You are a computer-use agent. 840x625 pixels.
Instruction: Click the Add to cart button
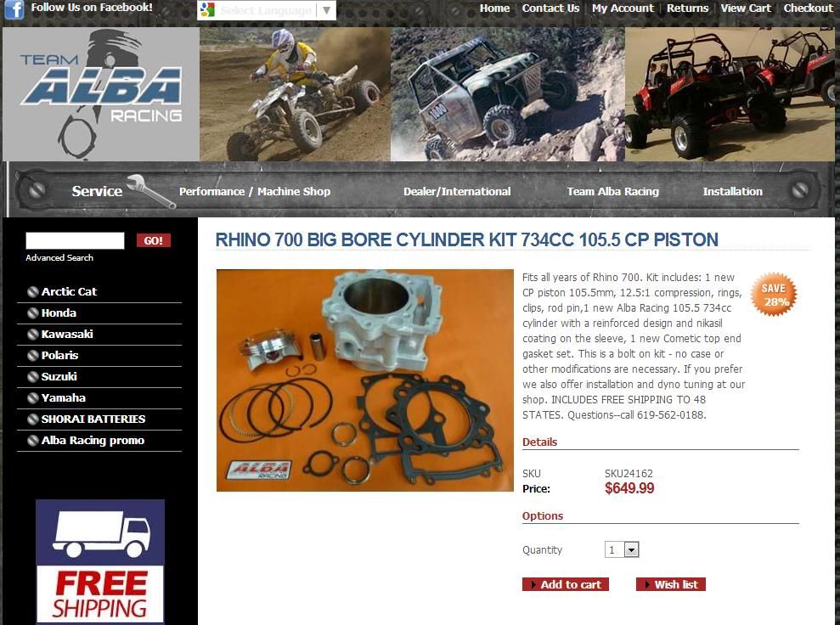coord(565,584)
